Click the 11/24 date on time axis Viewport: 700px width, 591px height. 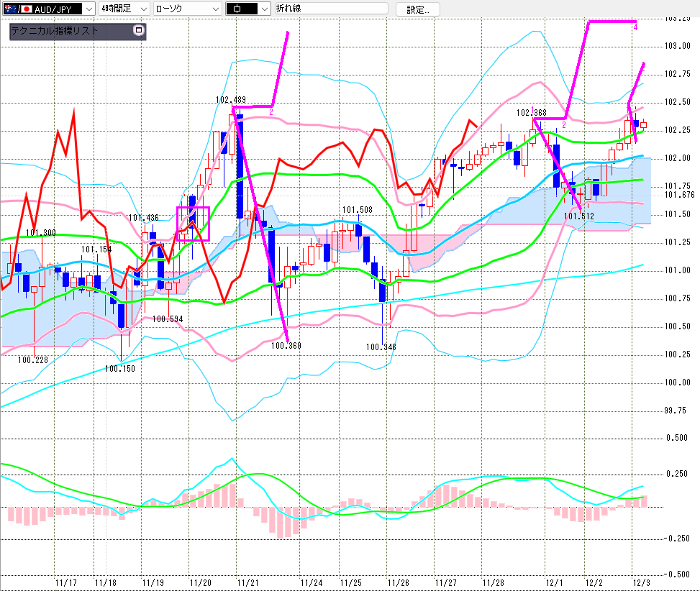pyautogui.click(x=312, y=582)
